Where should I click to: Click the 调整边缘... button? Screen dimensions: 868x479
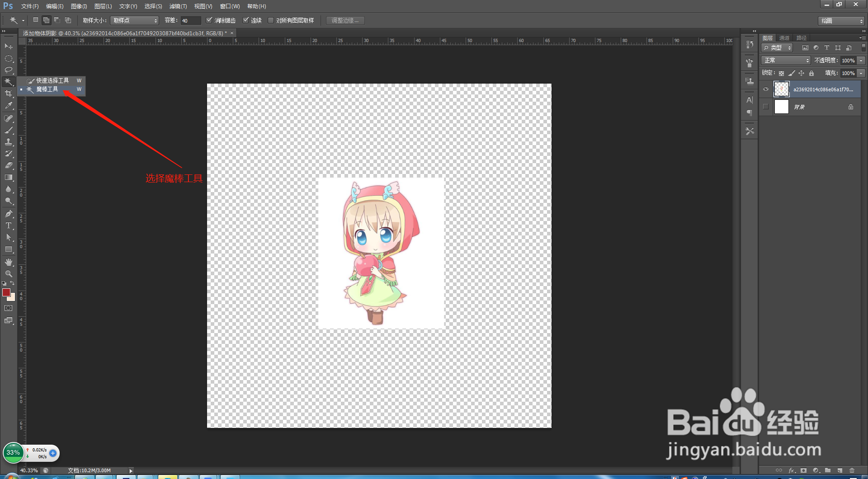[x=345, y=20]
